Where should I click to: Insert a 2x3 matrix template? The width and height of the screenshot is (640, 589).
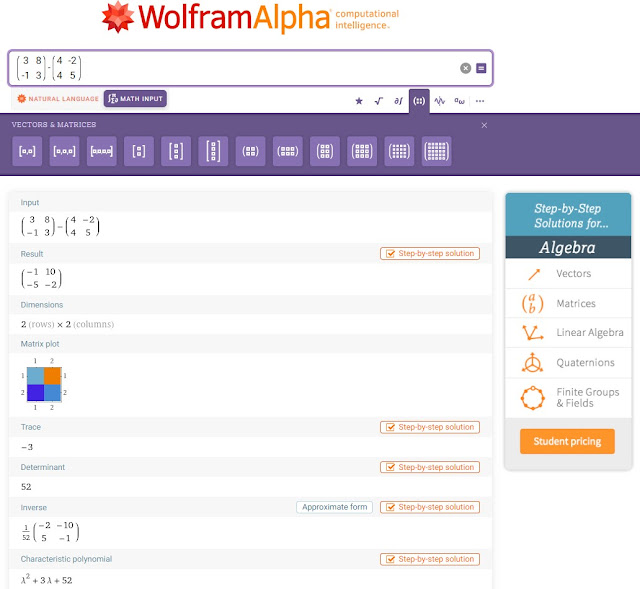pos(288,151)
